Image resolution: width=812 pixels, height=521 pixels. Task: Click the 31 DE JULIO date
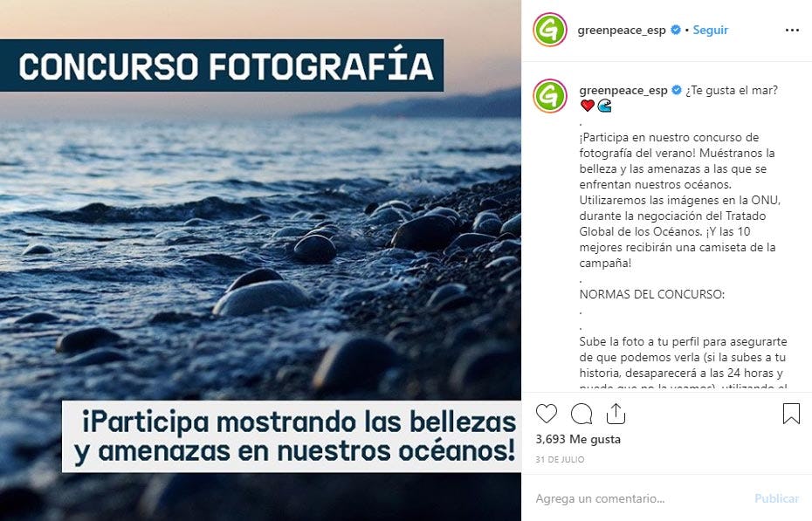[x=560, y=459]
